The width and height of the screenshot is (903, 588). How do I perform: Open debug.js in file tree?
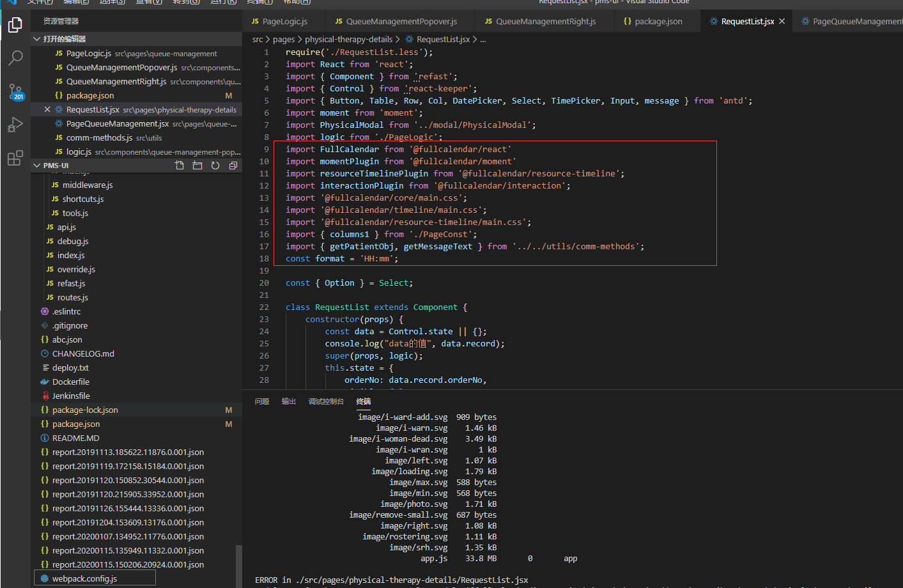[x=136, y=242]
